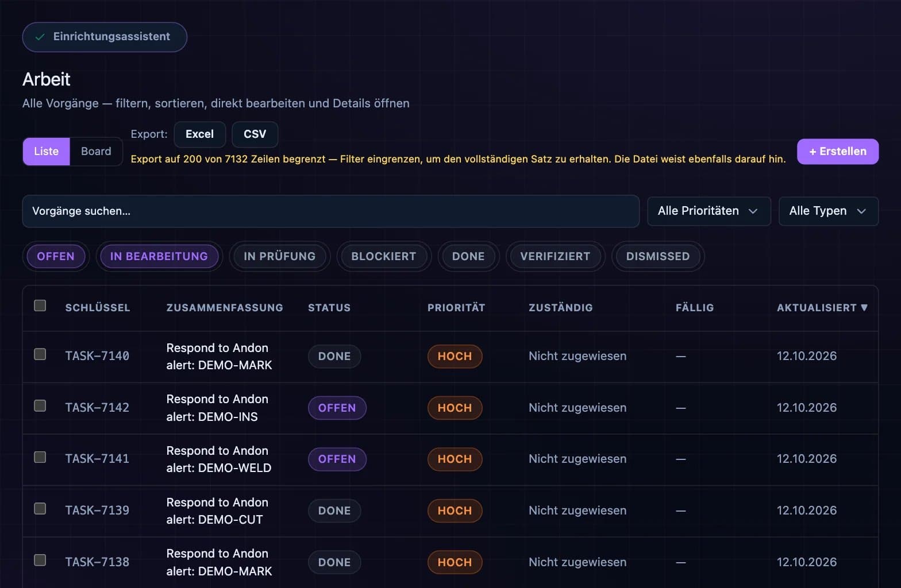The image size is (901, 588).
Task: Open the Alle Prioritäten dropdown
Action: pos(709,211)
